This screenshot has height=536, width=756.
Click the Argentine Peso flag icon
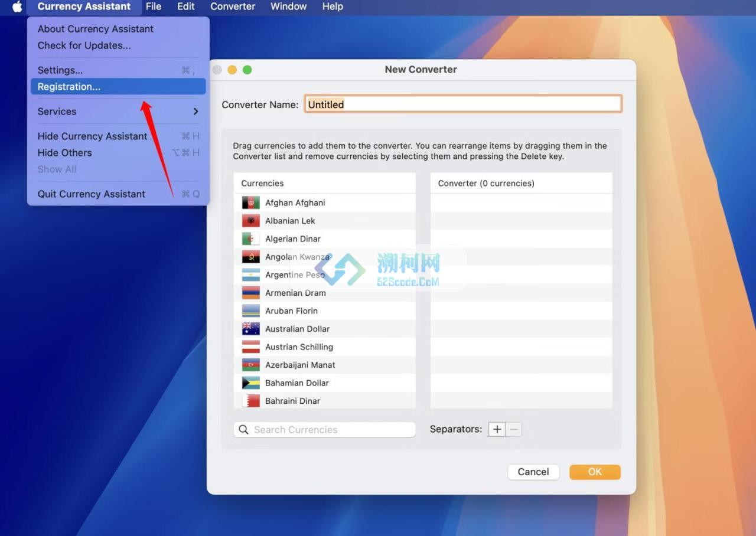(x=250, y=274)
